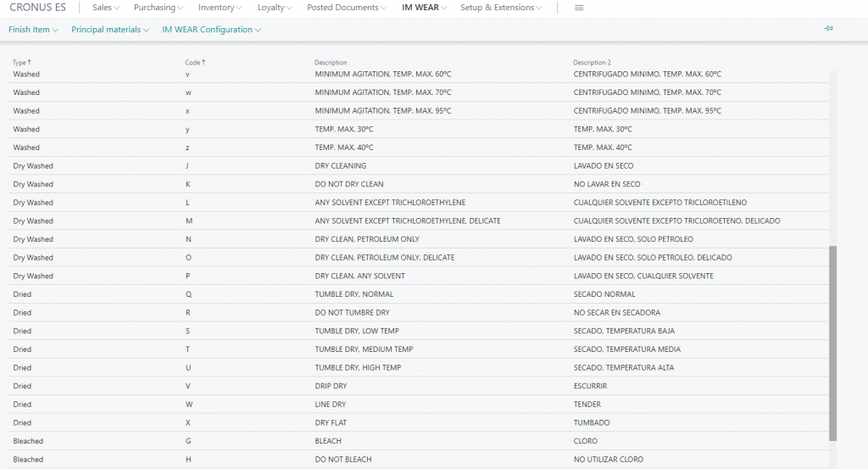The height and width of the screenshot is (469, 868).
Task: Expand the Purchasing menu
Action: pyautogui.click(x=159, y=8)
